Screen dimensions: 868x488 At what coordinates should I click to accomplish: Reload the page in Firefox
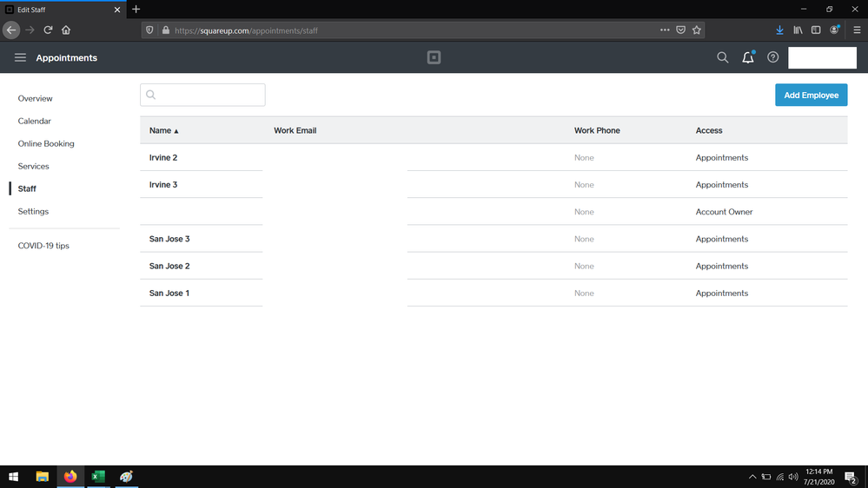pyautogui.click(x=48, y=30)
